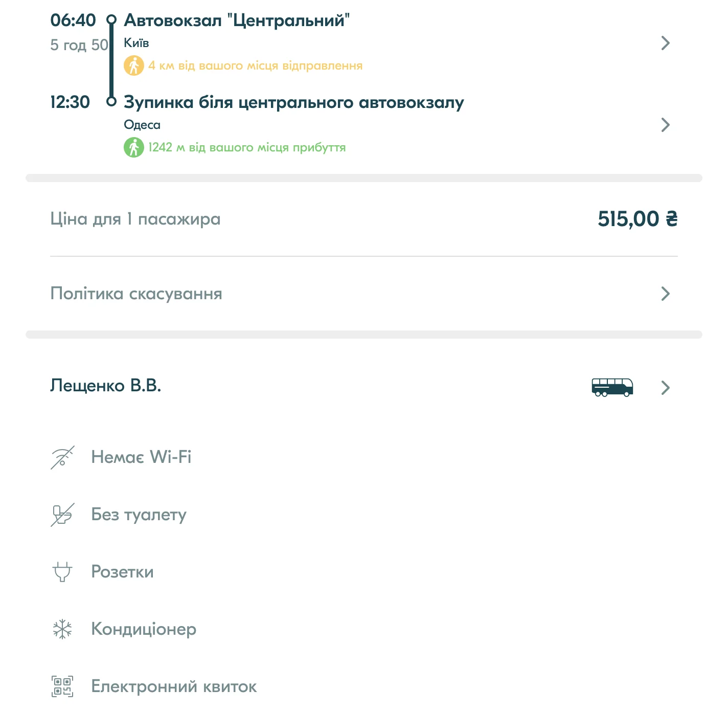The image size is (728, 712).
Task: Expand departure station details chevron
Action: tap(665, 43)
